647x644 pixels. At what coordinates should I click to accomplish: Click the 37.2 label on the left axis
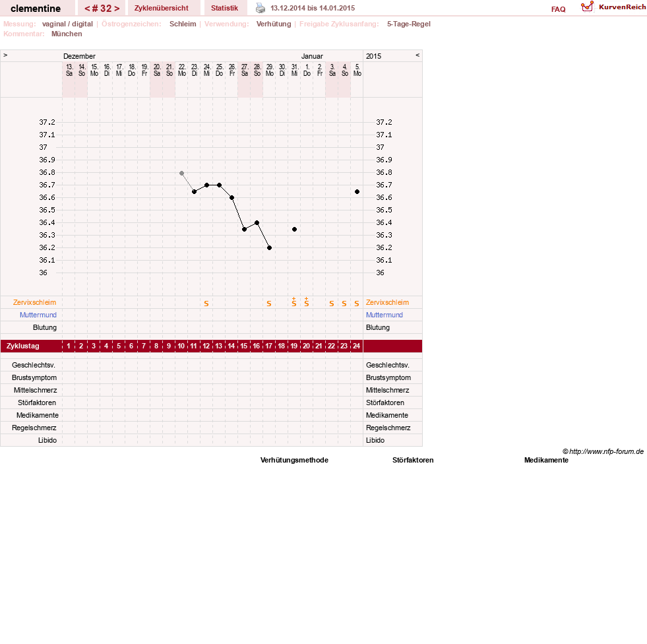click(47, 122)
